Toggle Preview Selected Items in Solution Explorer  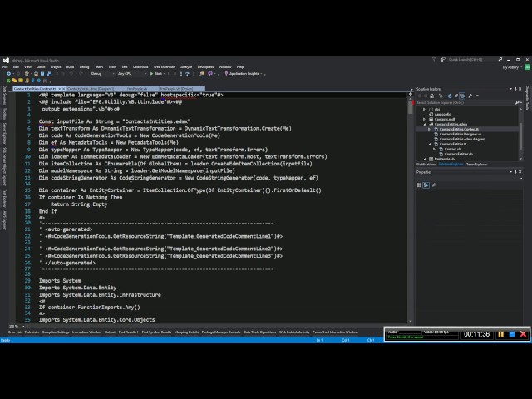(476, 96)
